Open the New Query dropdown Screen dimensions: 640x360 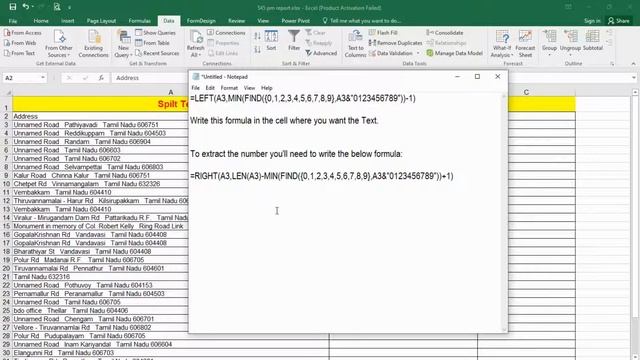coord(123,44)
